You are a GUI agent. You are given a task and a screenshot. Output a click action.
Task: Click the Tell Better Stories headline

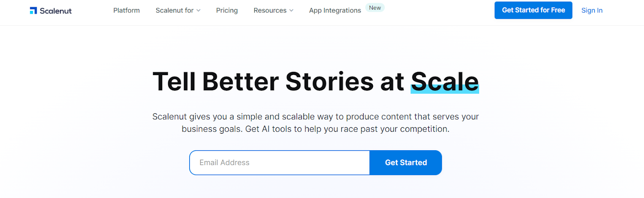316,82
